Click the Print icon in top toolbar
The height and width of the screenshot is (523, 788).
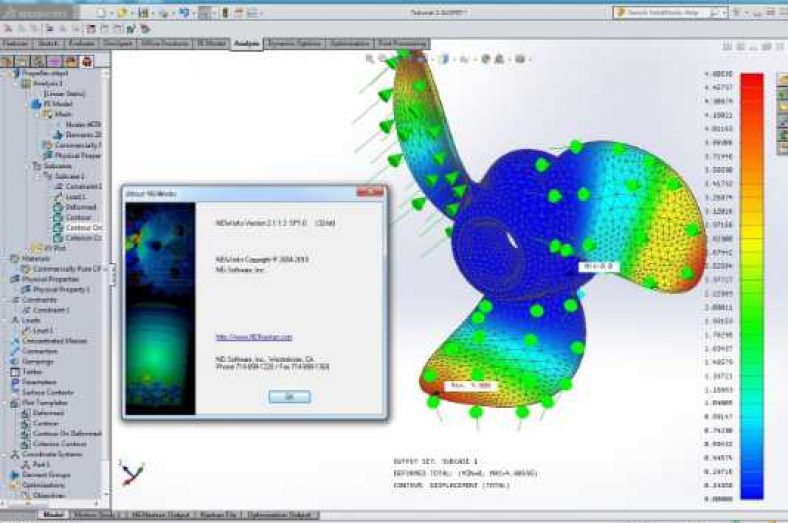164,13
